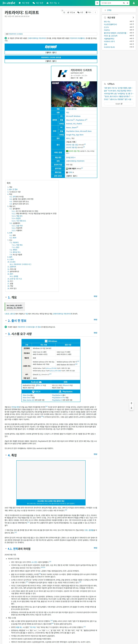
Task: Jump to 5.1.1 방 구조 매칭 in the contents
Action: [25, 211]
